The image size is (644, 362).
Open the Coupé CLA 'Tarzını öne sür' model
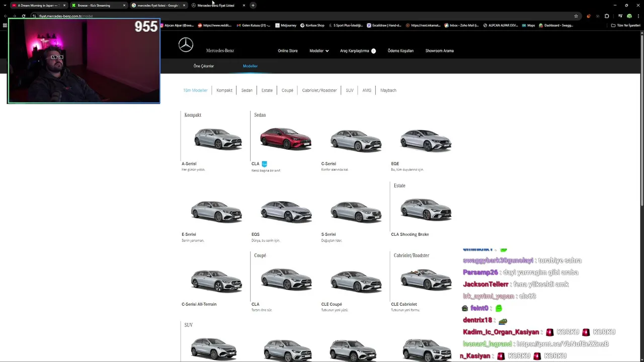(x=286, y=279)
